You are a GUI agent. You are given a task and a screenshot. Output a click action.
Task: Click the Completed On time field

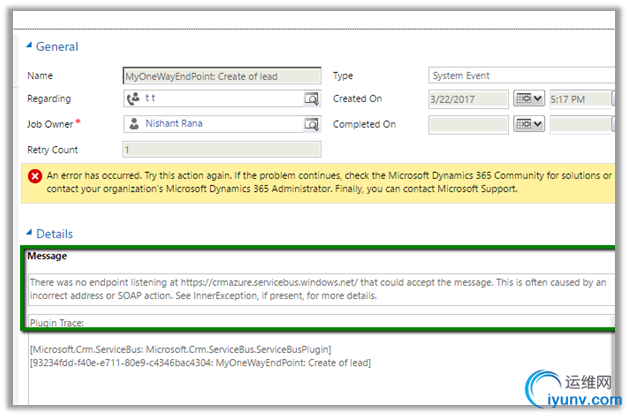point(580,125)
